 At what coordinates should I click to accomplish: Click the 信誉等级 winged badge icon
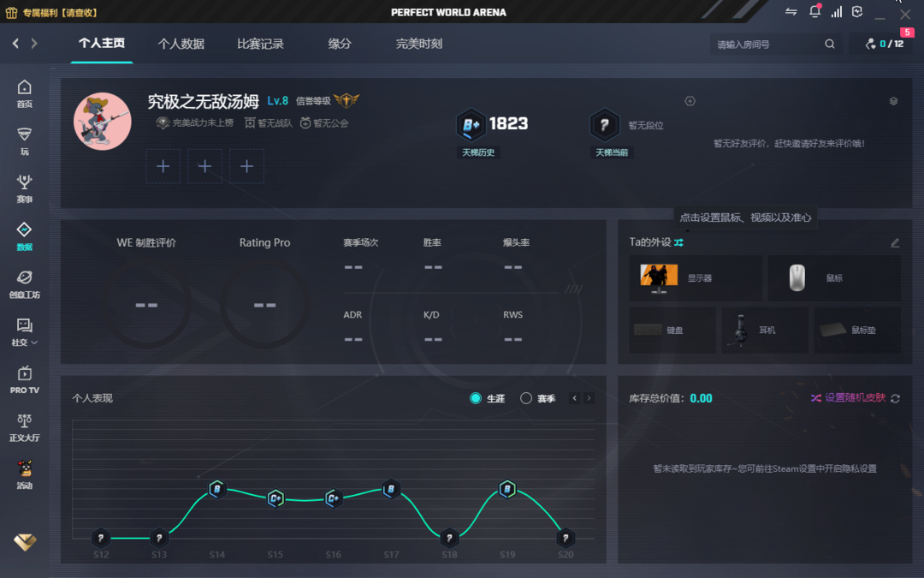[x=346, y=100]
